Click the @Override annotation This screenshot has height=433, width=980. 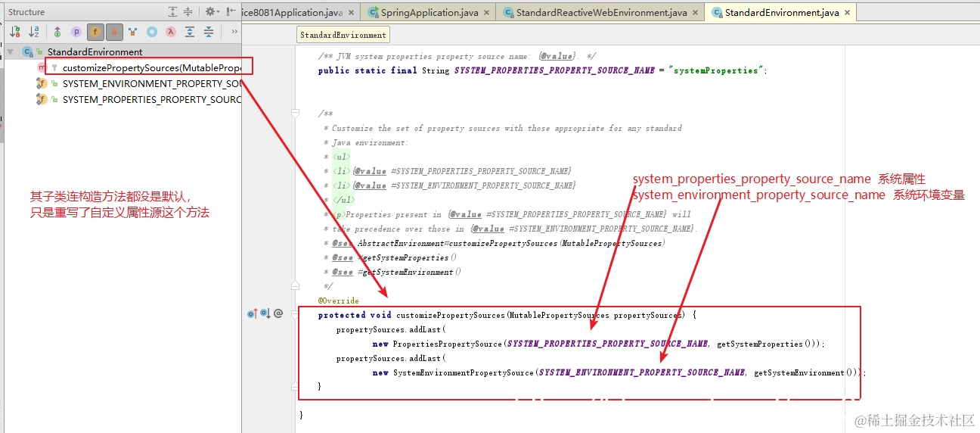(339, 301)
